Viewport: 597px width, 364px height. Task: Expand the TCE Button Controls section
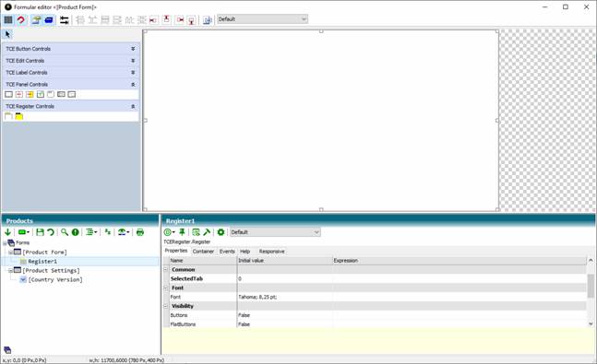pyautogui.click(x=133, y=49)
